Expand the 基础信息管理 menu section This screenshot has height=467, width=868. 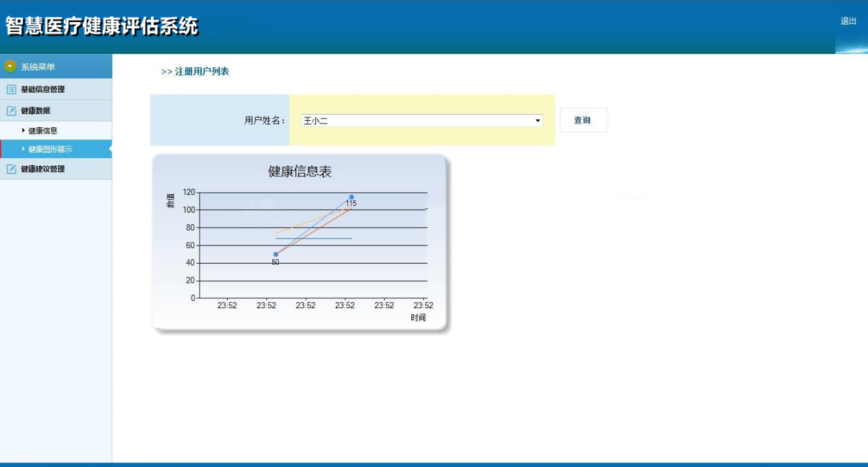pyautogui.click(x=43, y=89)
